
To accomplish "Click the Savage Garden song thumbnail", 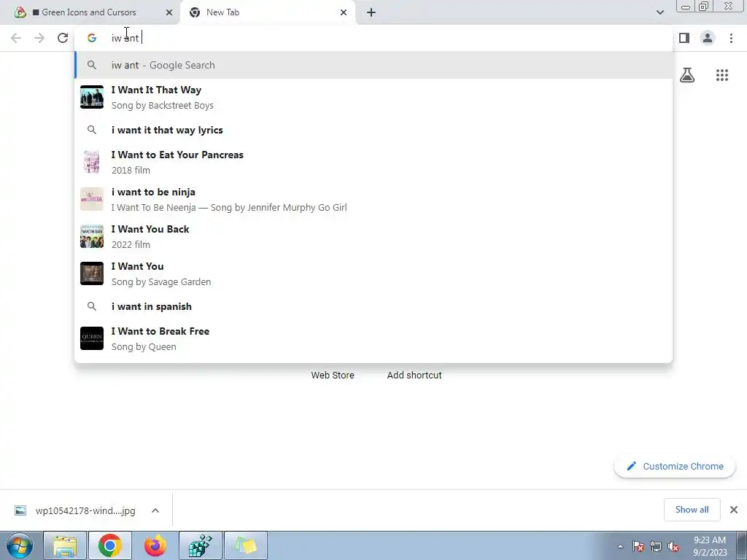I will 92,273.
